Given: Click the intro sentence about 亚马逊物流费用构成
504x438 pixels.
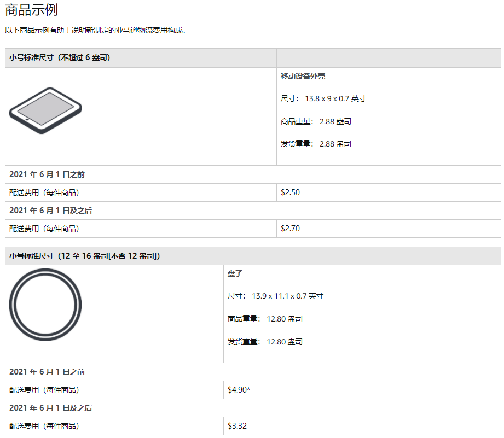Looking at the screenshot, I should [96, 31].
